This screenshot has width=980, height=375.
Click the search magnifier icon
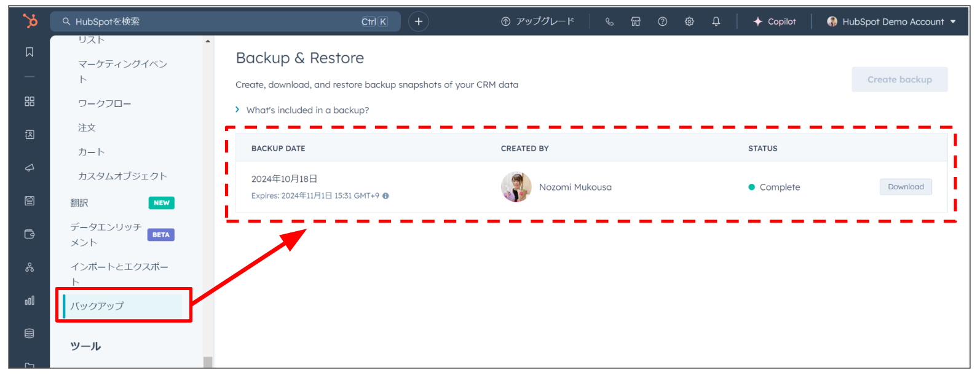click(x=66, y=22)
